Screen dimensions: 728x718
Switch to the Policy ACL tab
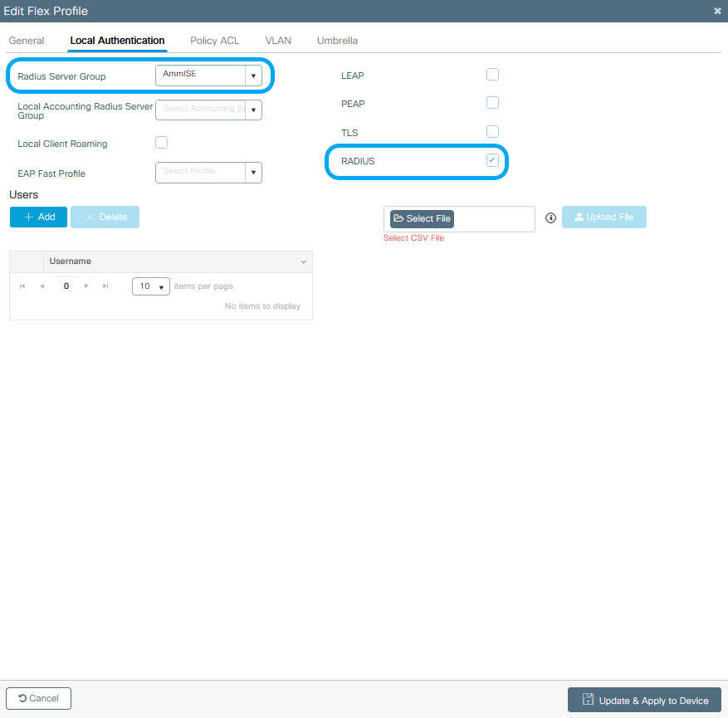pyautogui.click(x=214, y=40)
